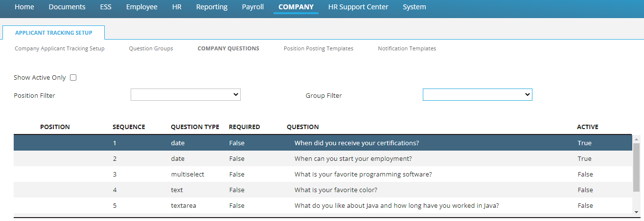Open the HR menu
This screenshot has height=221, width=644.
point(177,7)
